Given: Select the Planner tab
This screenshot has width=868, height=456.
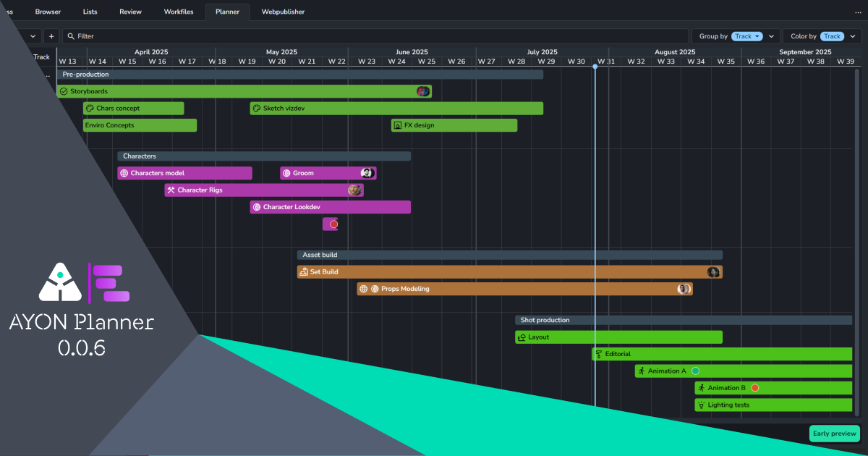Looking at the screenshot, I should (x=228, y=12).
